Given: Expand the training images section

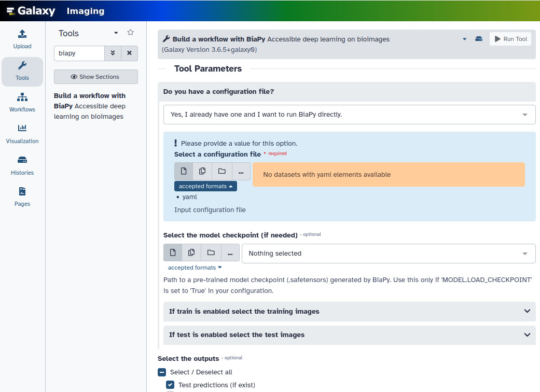Looking at the screenshot, I should (x=350, y=312).
